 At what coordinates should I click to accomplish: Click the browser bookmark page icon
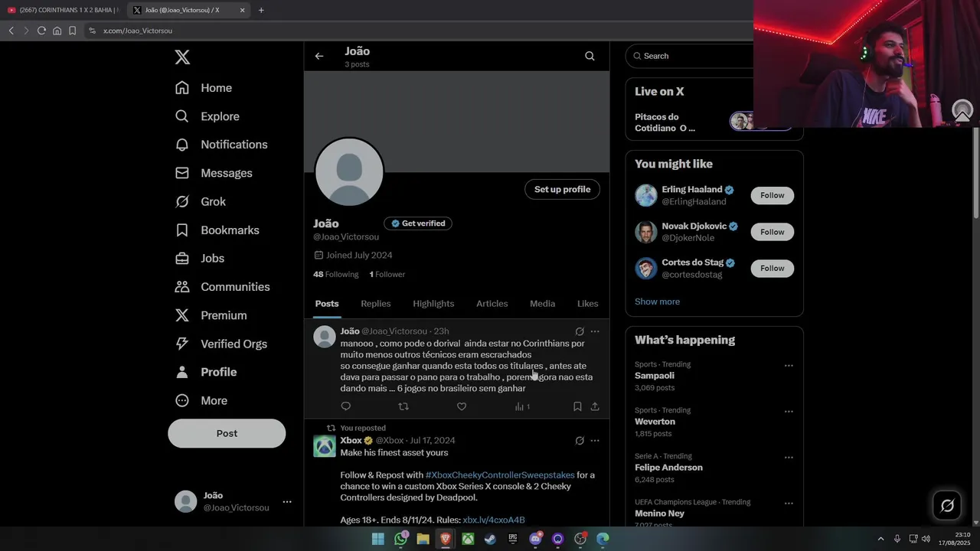pyautogui.click(x=72, y=31)
